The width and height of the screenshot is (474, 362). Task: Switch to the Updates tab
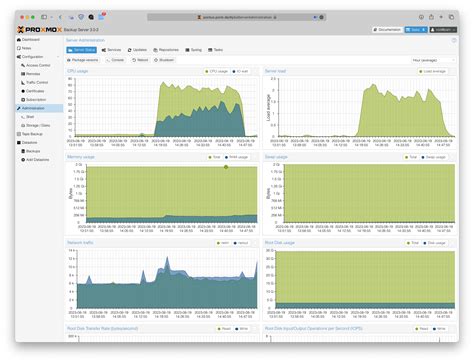[x=137, y=50]
